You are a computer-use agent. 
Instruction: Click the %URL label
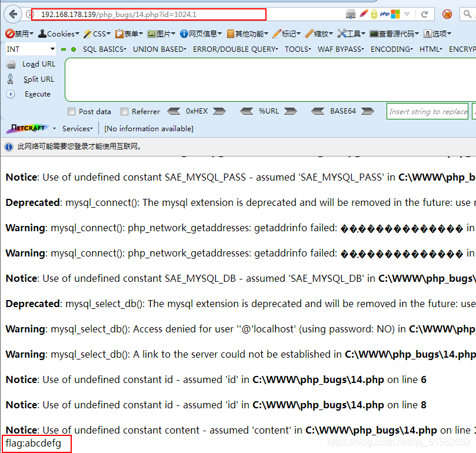pos(269,111)
